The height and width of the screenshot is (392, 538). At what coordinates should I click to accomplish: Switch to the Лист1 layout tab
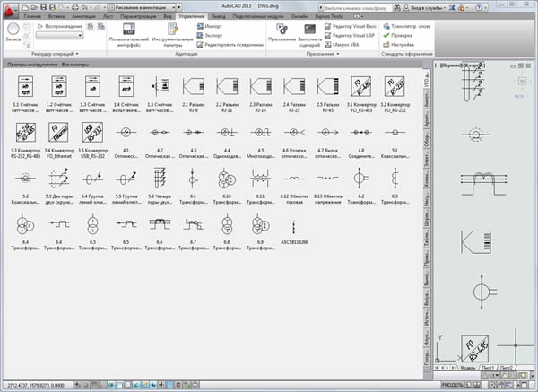(489, 368)
